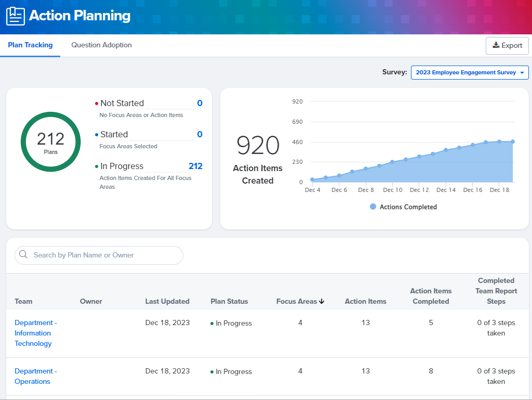The width and height of the screenshot is (532, 400).
Task: Click the Action Planning clipboard icon
Action: pos(15,16)
